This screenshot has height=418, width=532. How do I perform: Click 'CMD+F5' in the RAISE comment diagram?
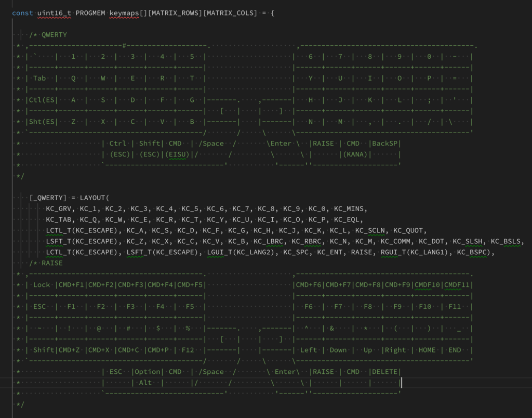(190, 284)
